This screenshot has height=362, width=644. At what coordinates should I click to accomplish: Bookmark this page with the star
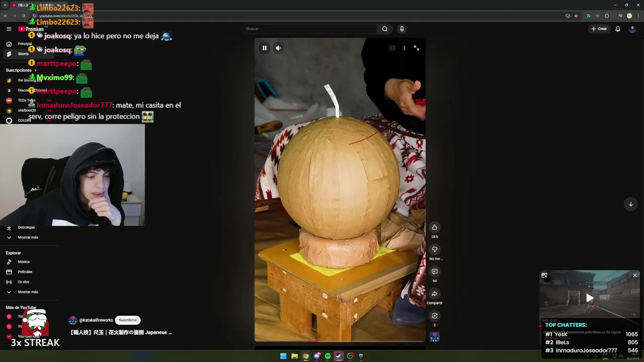pos(576,16)
